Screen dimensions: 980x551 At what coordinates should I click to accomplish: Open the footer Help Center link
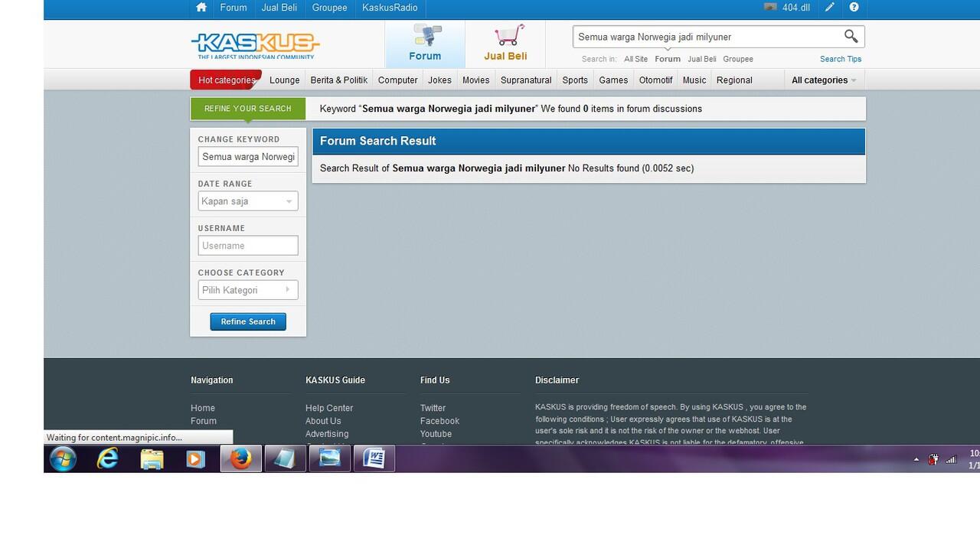click(329, 408)
